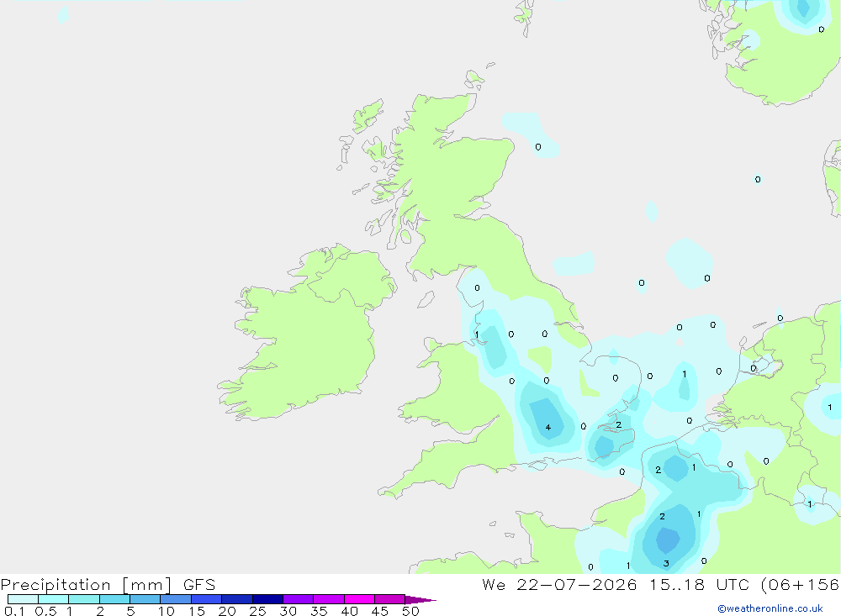Click the '10' legend label

[x=166, y=611]
